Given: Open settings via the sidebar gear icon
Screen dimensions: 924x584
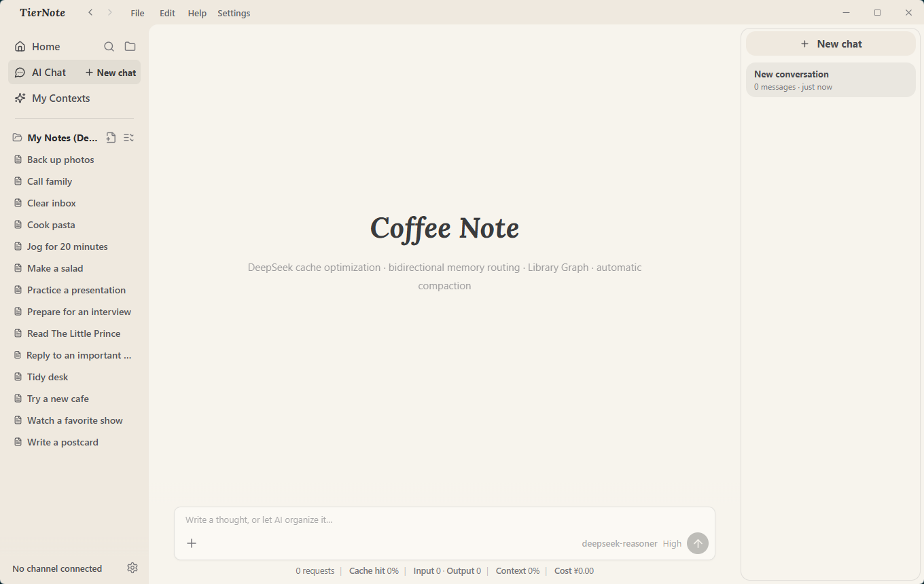Looking at the screenshot, I should [132, 568].
